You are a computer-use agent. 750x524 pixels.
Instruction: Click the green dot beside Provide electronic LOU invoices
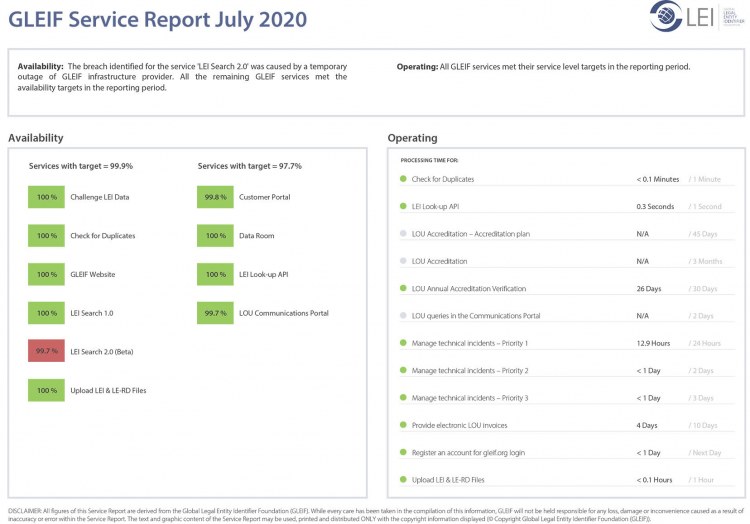[x=403, y=425]
